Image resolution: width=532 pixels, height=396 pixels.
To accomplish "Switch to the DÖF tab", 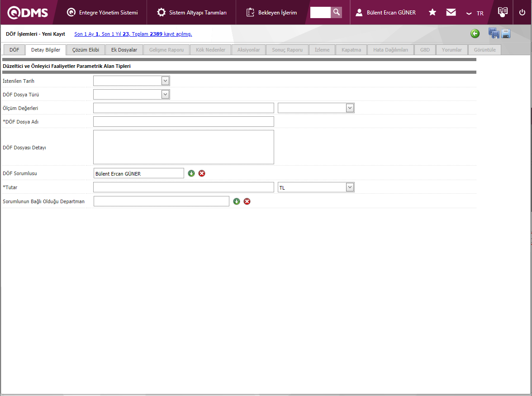I will click(14, 50).
